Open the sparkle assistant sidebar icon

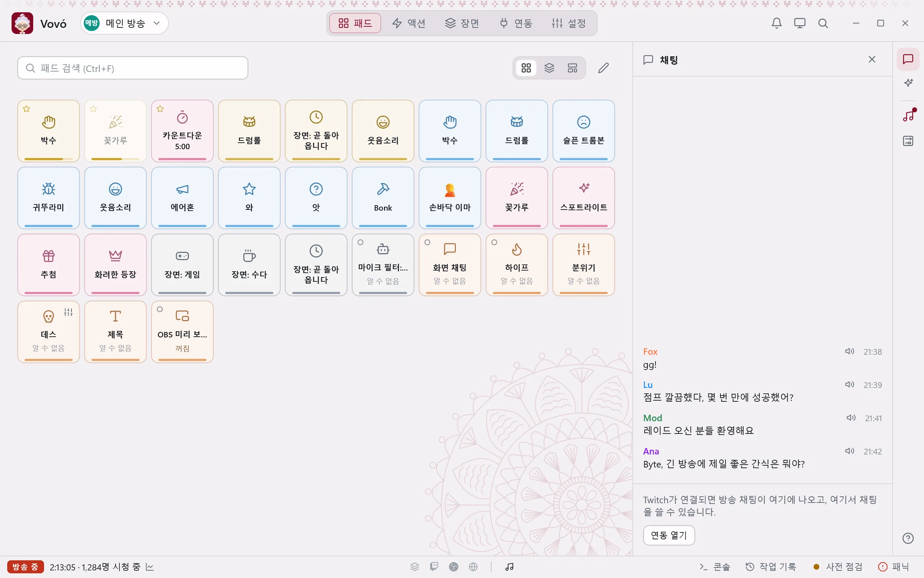point(908,83)
